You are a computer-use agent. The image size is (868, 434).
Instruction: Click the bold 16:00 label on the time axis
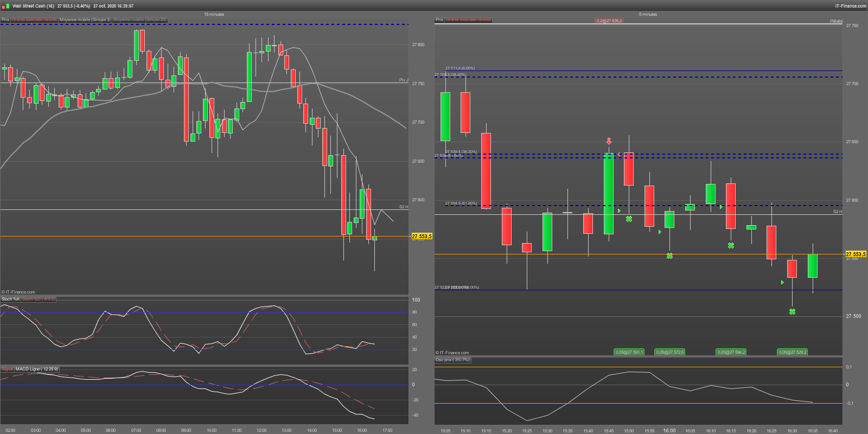pos(669,431)
